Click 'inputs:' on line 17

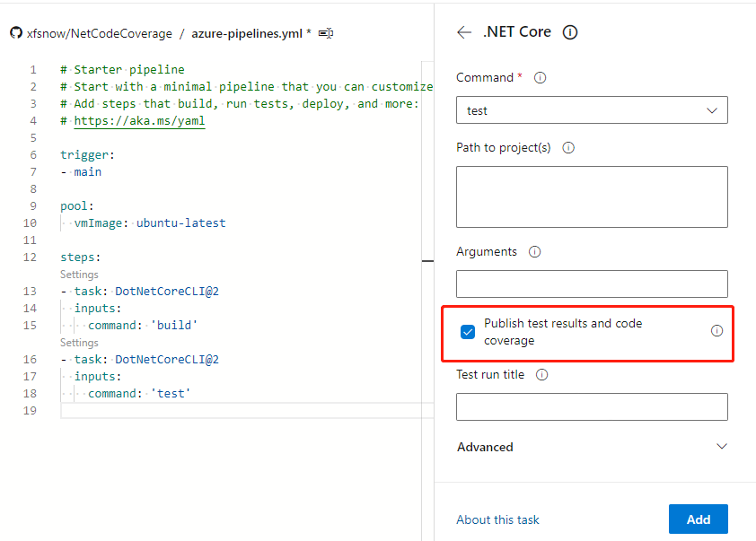(98, 376)
